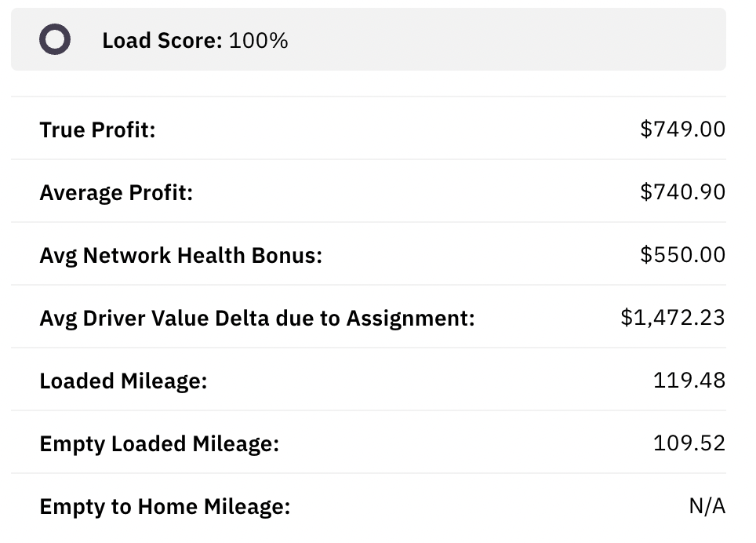Click the circular Load Score indicator icon
This screenshot has width=756, height=543.
point(55,40)
